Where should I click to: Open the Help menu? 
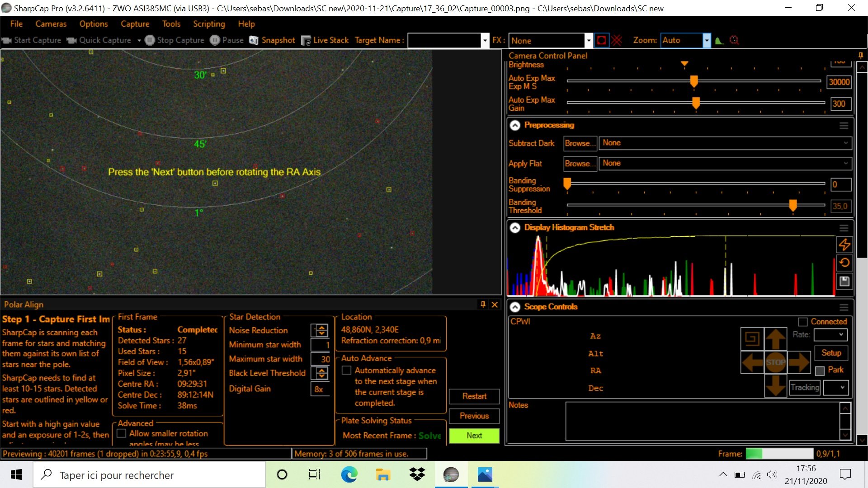[246, 24]
